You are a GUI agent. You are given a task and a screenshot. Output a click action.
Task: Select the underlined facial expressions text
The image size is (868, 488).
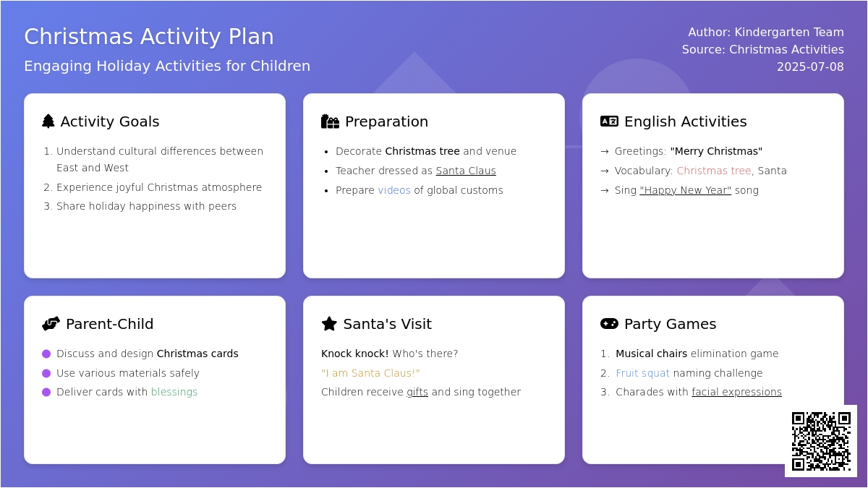click(736, 392)
